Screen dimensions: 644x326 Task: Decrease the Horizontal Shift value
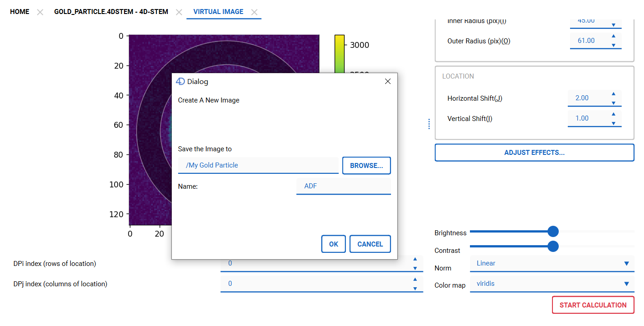pos(613,102)
